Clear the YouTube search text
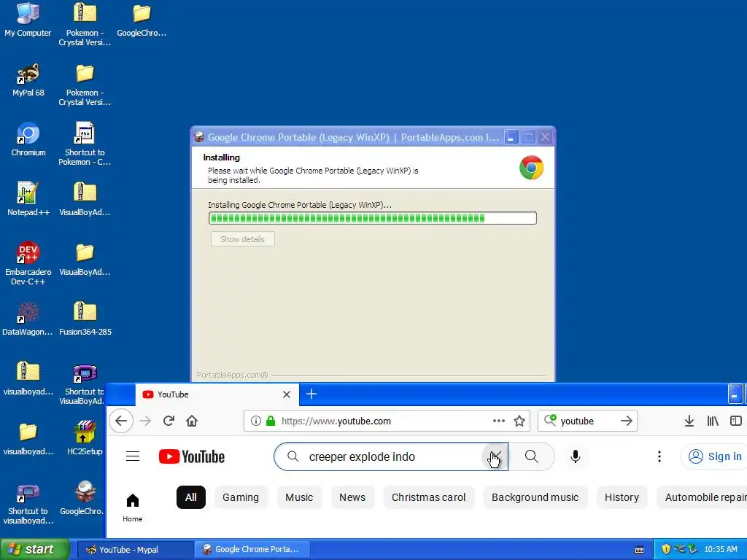Screen dimensions: 747x560 tap(495, 456)
